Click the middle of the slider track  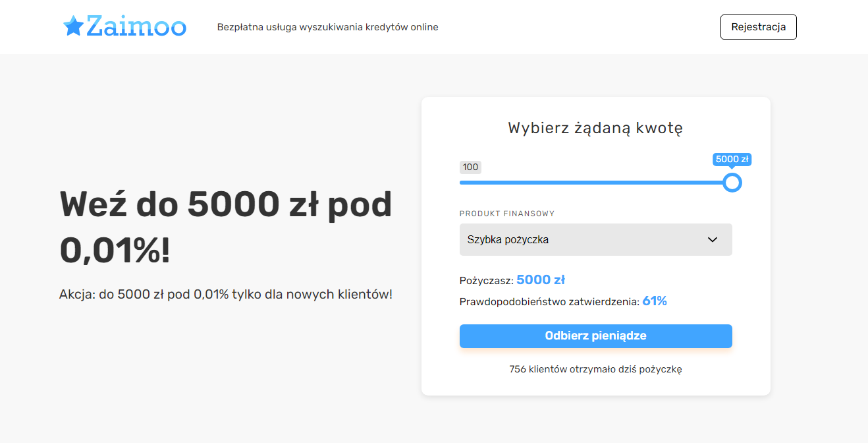coord(596,183)
